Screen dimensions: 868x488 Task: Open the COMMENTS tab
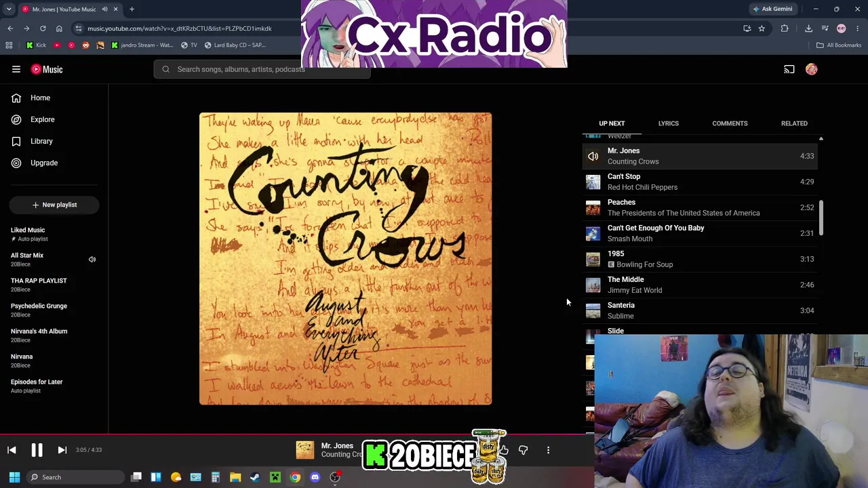coord(730,123)
